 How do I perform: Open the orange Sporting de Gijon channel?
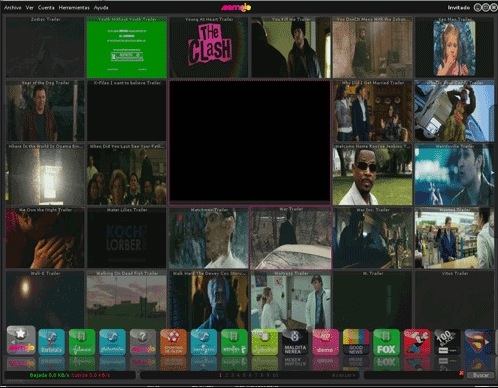[173, 342]
